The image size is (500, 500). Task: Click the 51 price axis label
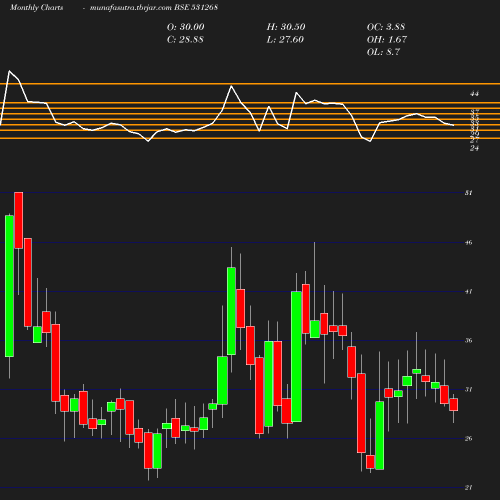click(469, 193)
